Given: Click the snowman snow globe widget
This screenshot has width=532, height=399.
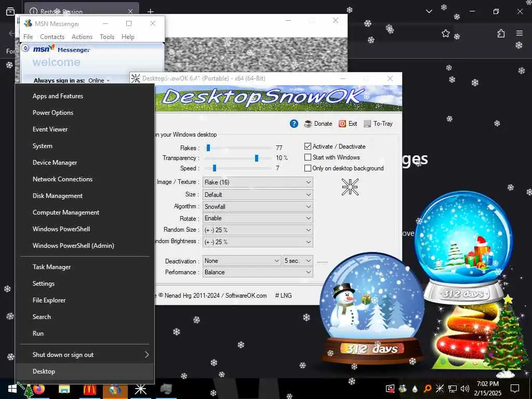Looking at the screenshot, I should point(372,308).
